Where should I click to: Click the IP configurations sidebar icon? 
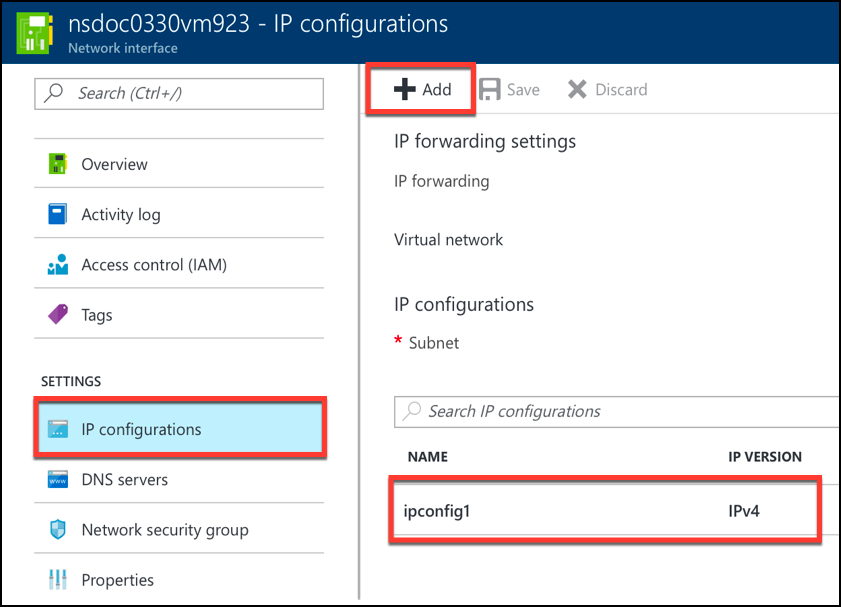coord(57,429)
